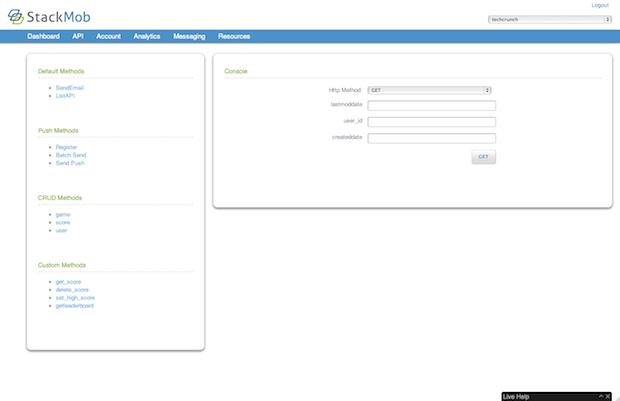The width and height of the screenshot is (620, 401).
Task: Focus the lastmoddate input field
Action: [431, 105]
